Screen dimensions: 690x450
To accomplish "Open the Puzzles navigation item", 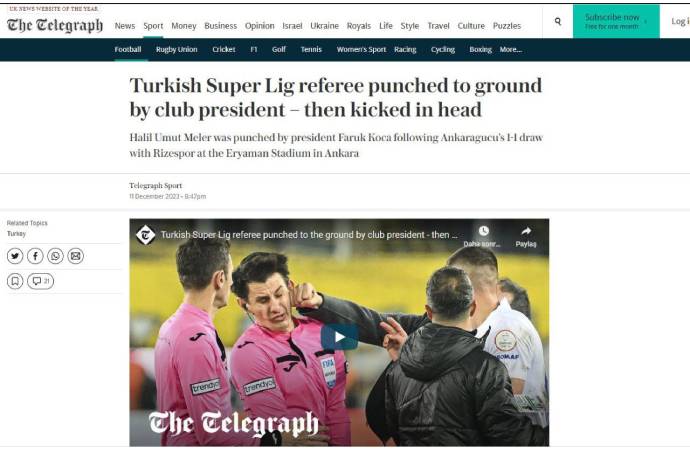I will [x=507, y=26].
